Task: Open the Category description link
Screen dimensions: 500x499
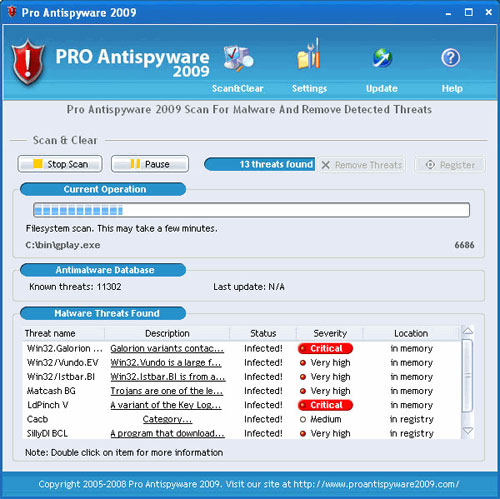Action: coord(167,419)
